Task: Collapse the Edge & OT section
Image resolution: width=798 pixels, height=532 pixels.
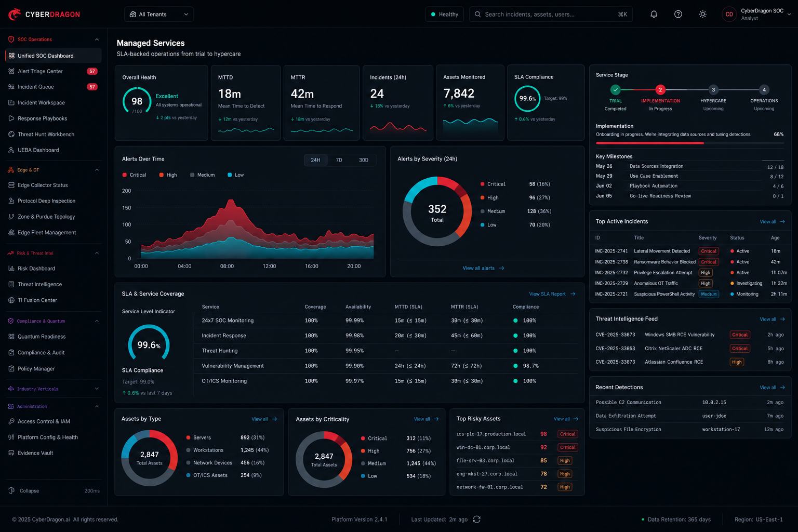Action: [97, 170]
